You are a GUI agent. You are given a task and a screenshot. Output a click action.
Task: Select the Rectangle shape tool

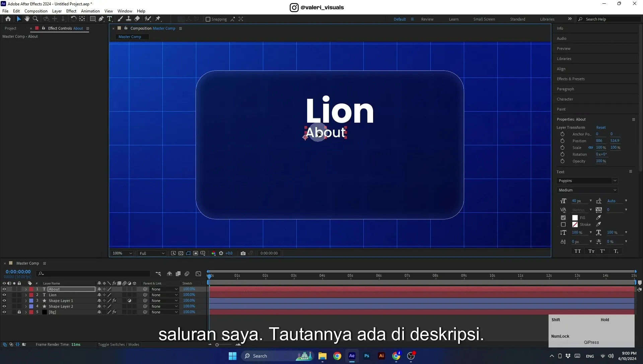coord(93,19)
